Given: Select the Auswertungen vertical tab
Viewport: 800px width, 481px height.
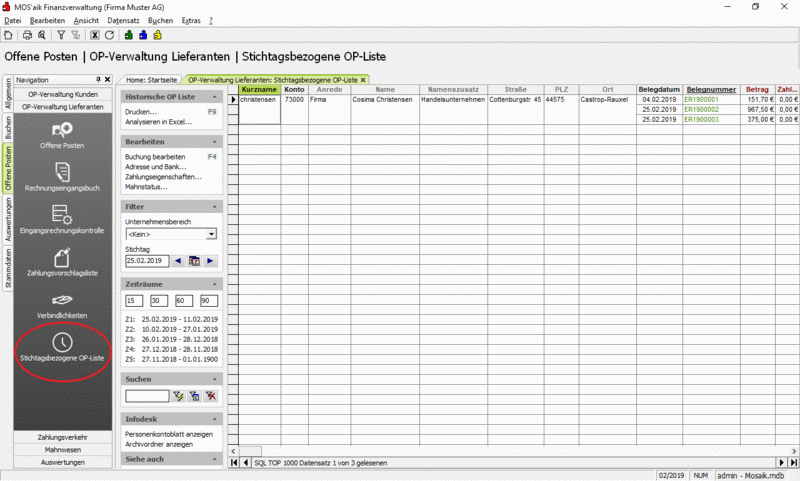Looking at the screenshot, I should click(8, 219).
